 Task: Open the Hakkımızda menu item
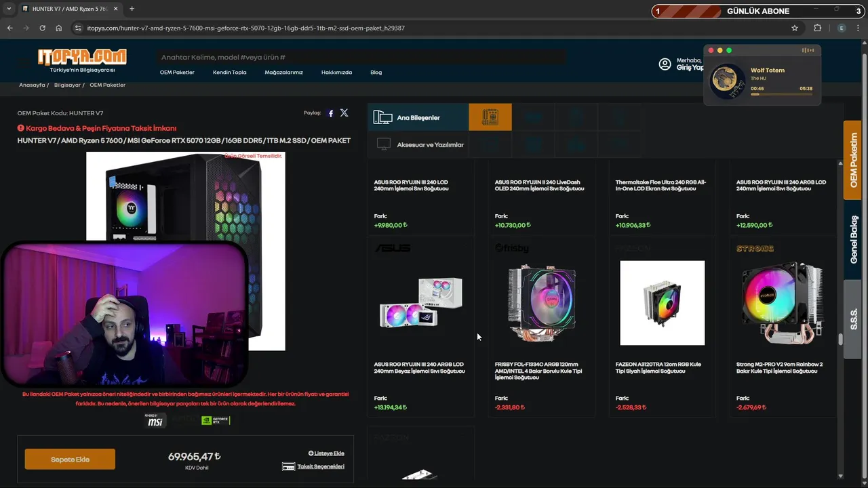(336, 73)
